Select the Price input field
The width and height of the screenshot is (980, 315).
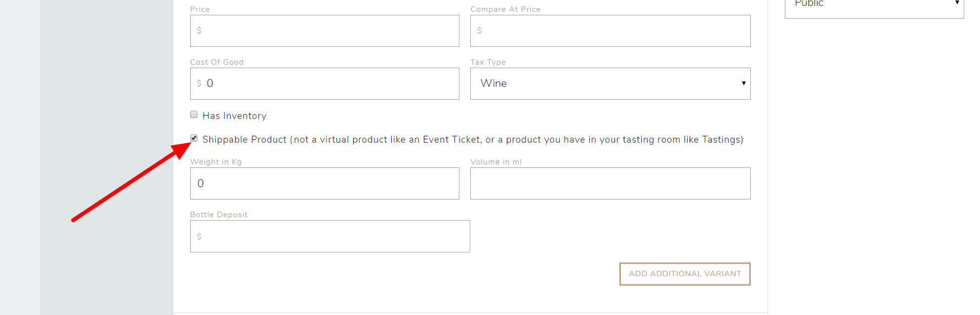pos(324,31)
